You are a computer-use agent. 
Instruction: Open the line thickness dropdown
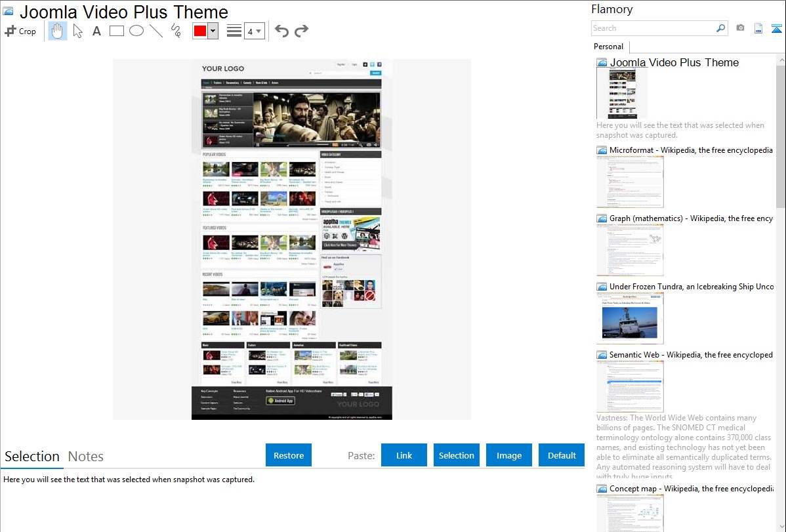coord(254,31)
